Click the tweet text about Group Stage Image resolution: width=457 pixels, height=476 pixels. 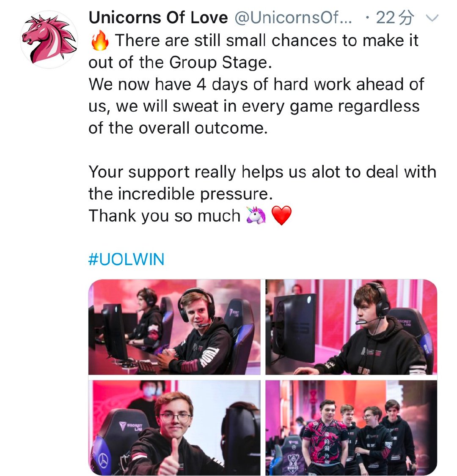[x=253, y=51]
